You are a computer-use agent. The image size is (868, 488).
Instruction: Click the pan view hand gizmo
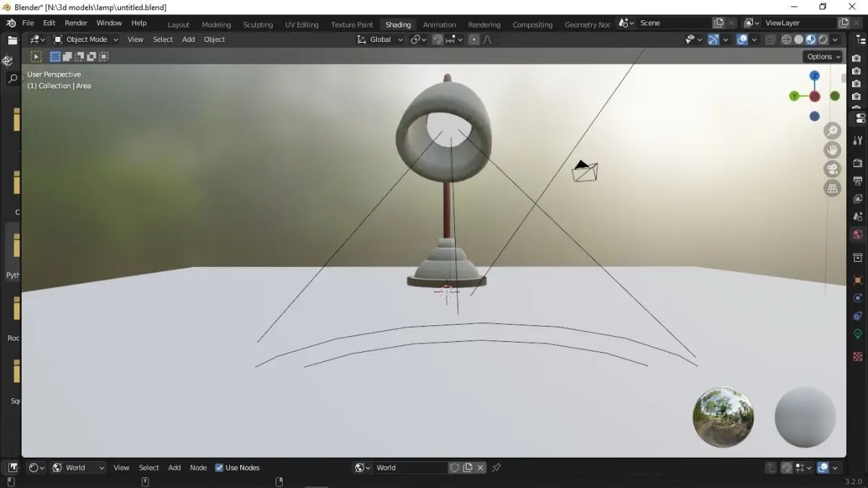[x=833, y=150]
